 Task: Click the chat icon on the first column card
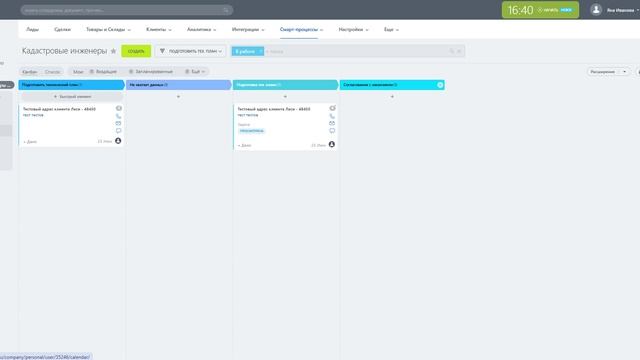(x=118, y=131)
